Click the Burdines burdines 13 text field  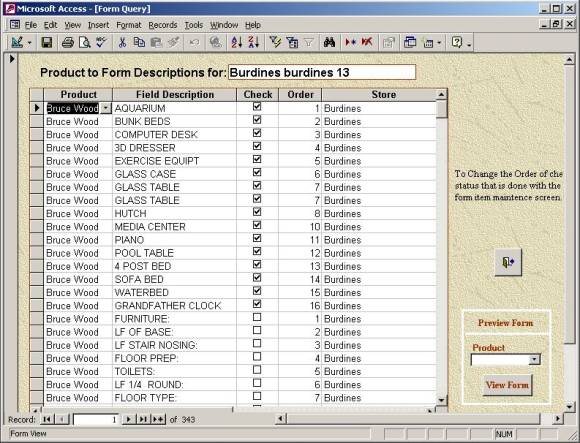click(x=322, y=72)
